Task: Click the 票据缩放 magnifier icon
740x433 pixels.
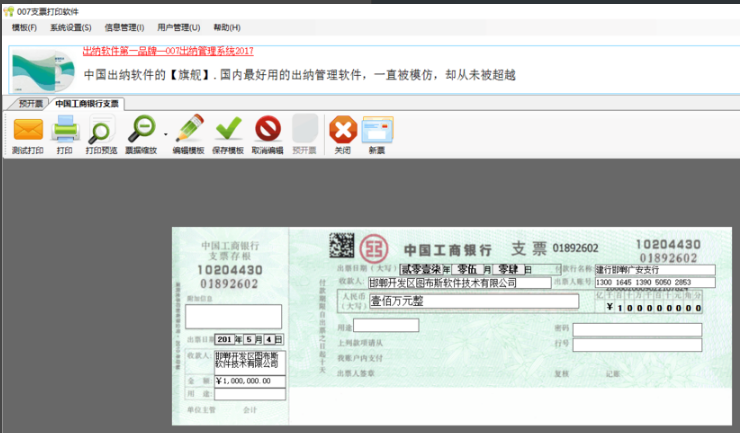Action: pyautogui.click(x=141, y=128)
